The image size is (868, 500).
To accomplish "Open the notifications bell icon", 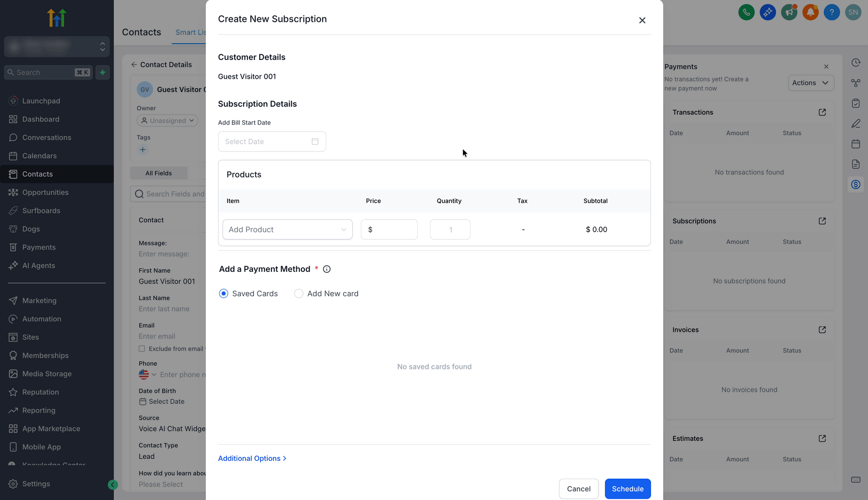I will pyautogui.click(x=810, y=12).
